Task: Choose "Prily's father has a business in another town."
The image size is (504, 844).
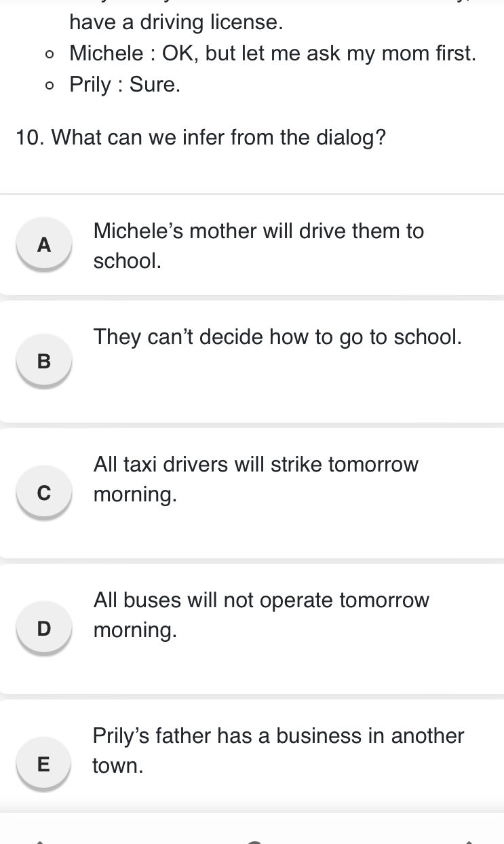Action: (x=278, y=750)
